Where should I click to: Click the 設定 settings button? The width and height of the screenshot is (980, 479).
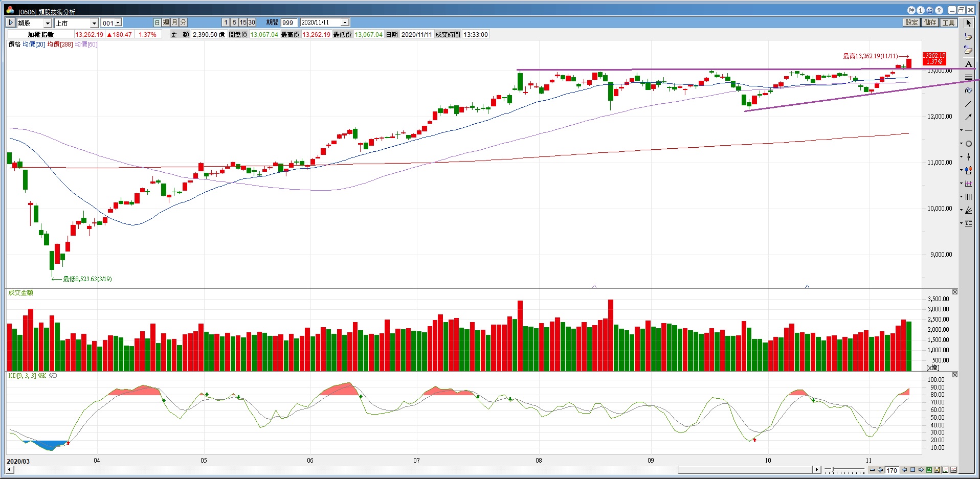tap(911, 22)
